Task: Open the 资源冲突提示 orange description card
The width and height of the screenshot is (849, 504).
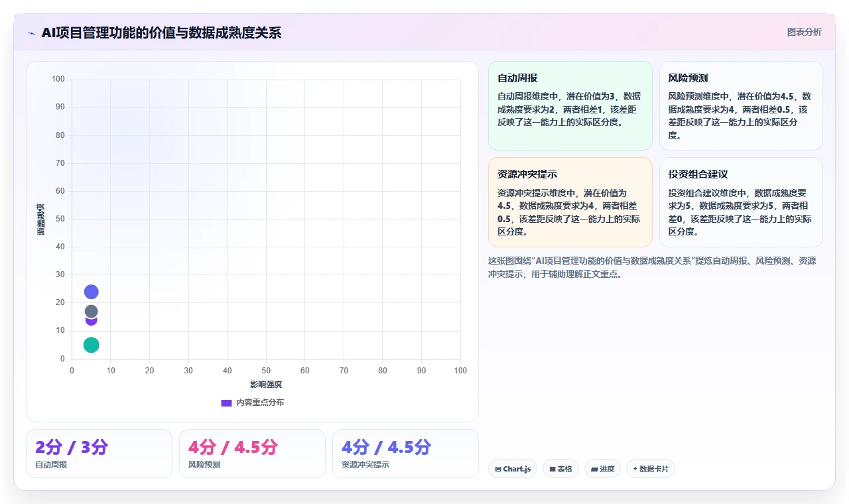Action: pyautogui.click(x=570, y=202)
